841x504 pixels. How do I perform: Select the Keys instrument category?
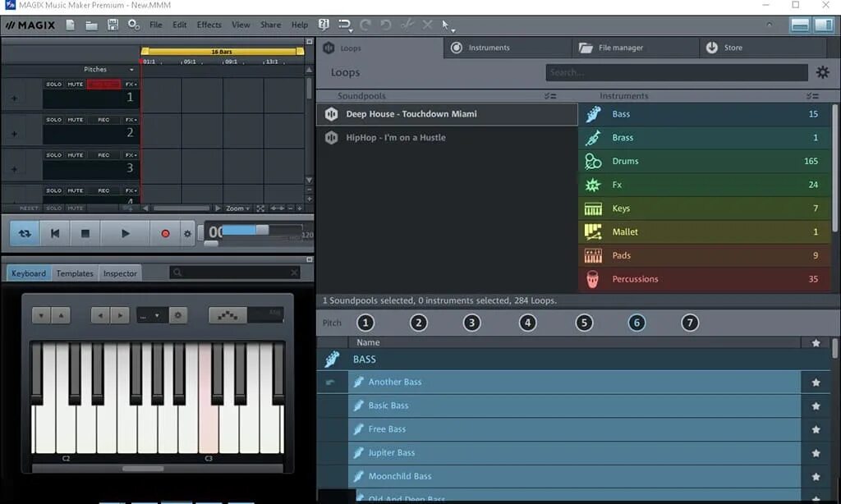705,208
